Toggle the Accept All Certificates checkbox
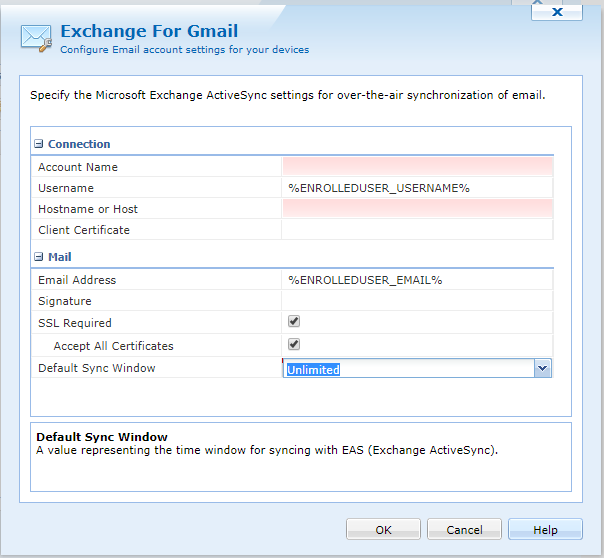Viewport: 604px width, 558px height. pyautogui.click(x=294, y=345)
